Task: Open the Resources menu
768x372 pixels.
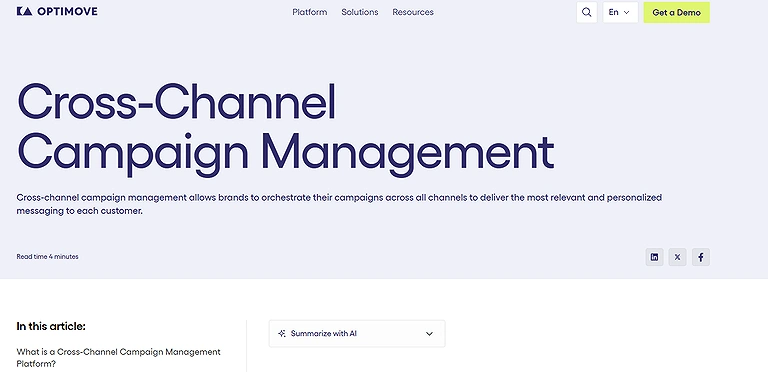Action: point(413,12)
